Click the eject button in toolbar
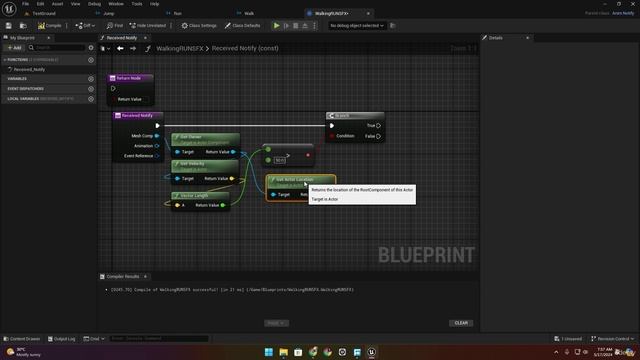640x360 pixels. click(x=305, y=26)
